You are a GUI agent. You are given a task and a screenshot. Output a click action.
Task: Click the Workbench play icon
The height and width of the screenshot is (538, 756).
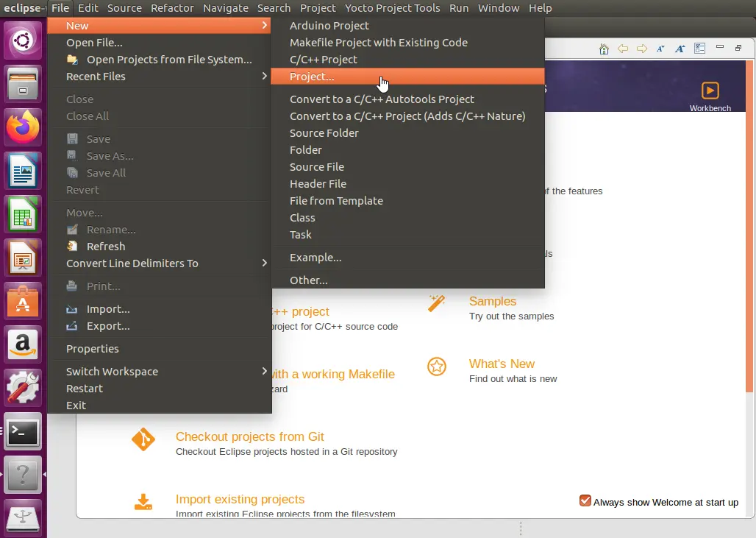tap(710, 90)
